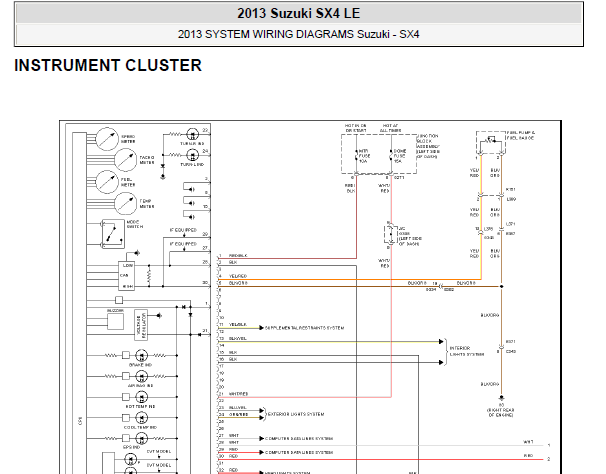This screenshot has width=606, height=474.
Task: Click the dome fuse 15A symbol
Action: click(391, 155)
